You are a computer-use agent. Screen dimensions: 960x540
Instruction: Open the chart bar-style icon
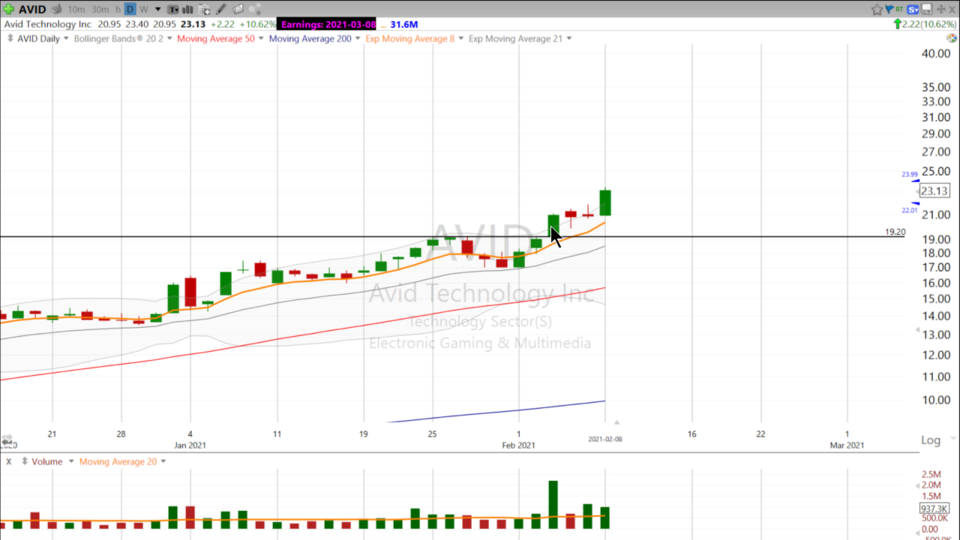(x=188, y=9)
